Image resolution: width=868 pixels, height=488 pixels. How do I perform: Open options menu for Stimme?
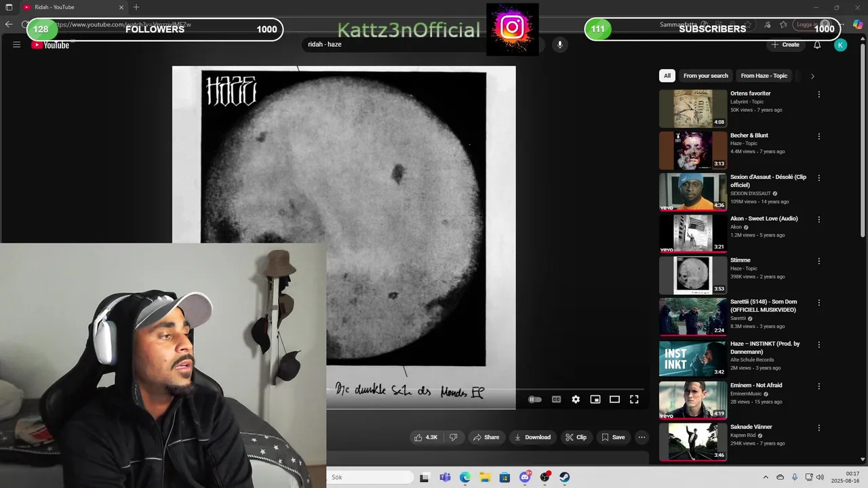coord(818,261)
